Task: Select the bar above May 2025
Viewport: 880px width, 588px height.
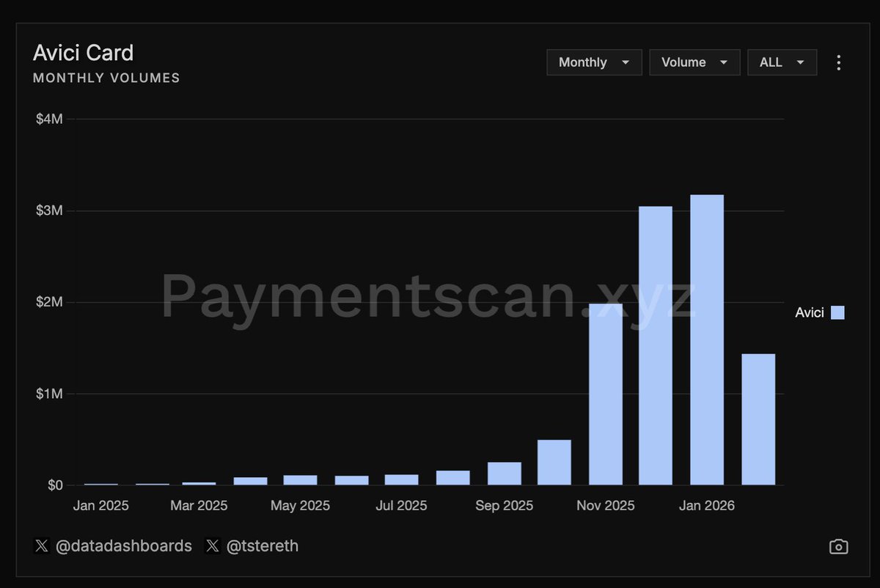Action: pos(301,480)
